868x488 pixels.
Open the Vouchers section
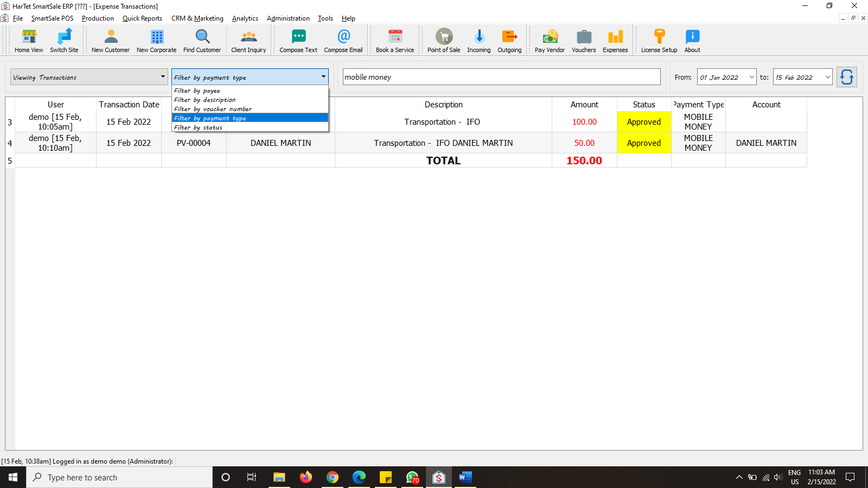(x=584, y=40)
